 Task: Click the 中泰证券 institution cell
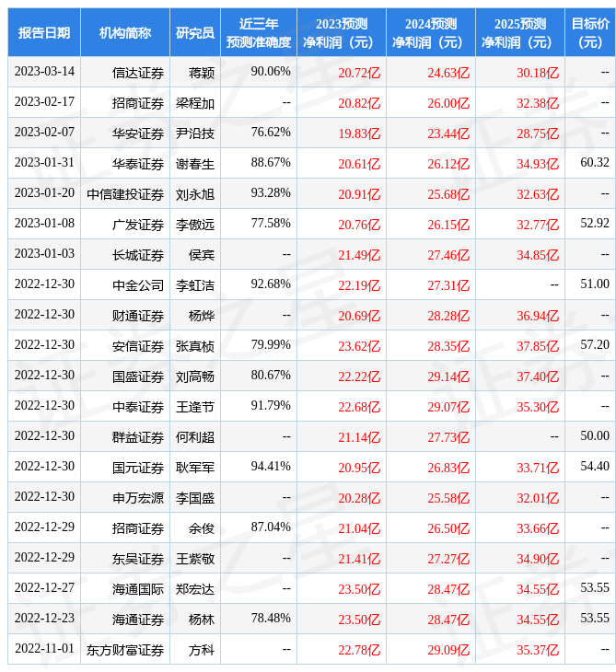pyautogui.click(x=138, y=407)
